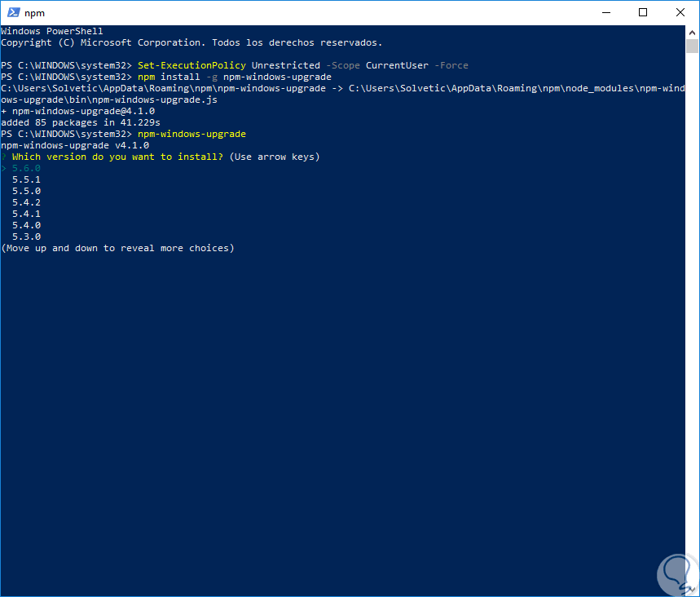700x597 pixels.
Task: Click the 'npm' window title text
Action: click(x=34, y=13)
